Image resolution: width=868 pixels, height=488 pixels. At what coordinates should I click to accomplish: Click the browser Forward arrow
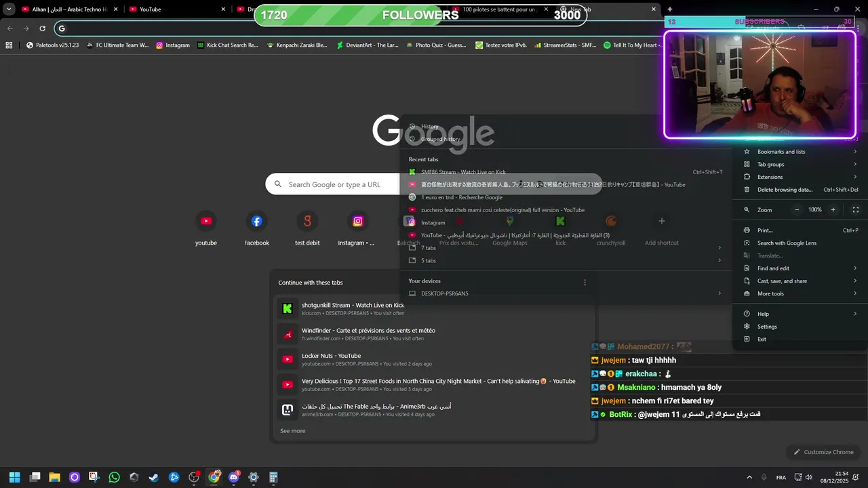[x=26, y=28]
